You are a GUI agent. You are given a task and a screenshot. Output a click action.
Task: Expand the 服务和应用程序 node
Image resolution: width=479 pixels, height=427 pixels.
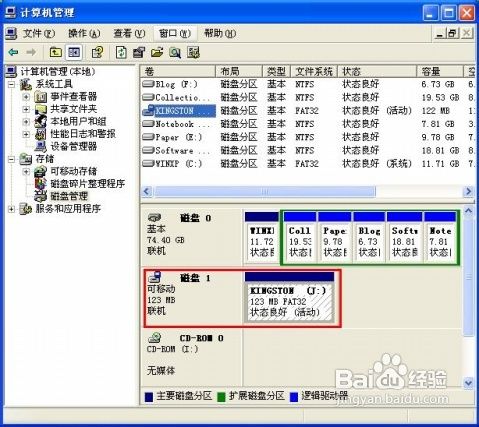(x=11, y=209)
